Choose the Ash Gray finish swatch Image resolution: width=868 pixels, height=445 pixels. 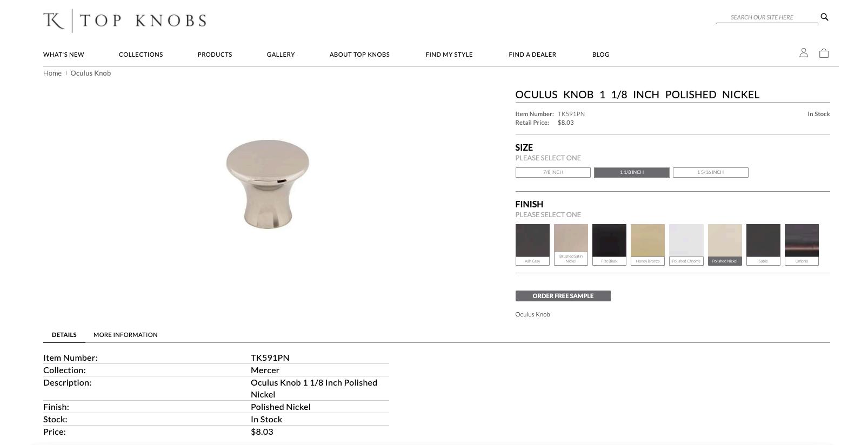pyautogui.click(x=532, y=245)
